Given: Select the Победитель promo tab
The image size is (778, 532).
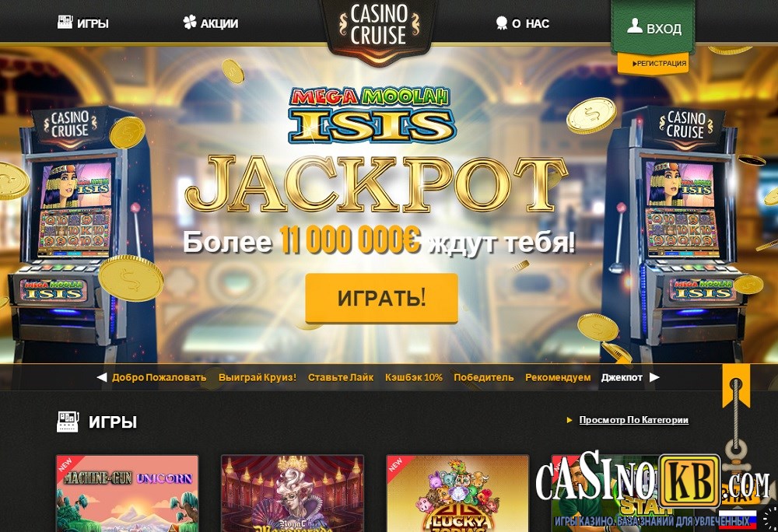Looking at the screenshot, I should (x=484, y=377).
